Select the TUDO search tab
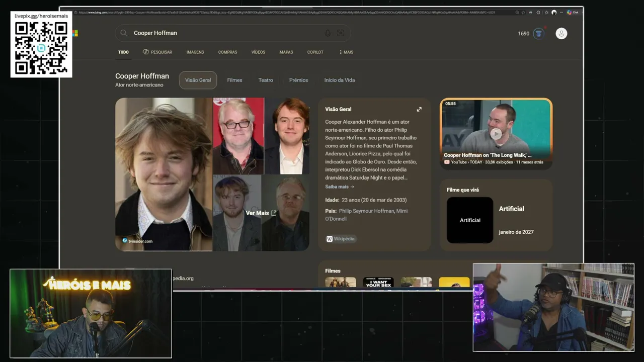644x362 pixels. tap(123, 52)
